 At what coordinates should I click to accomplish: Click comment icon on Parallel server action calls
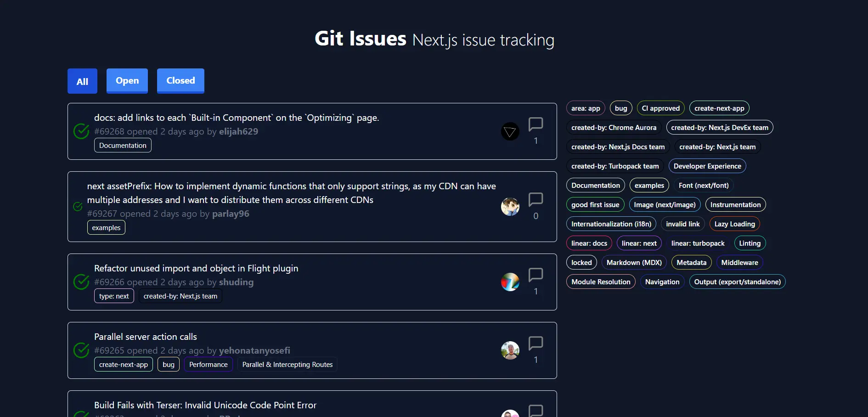pyautogui.click(x=535, y=344)
